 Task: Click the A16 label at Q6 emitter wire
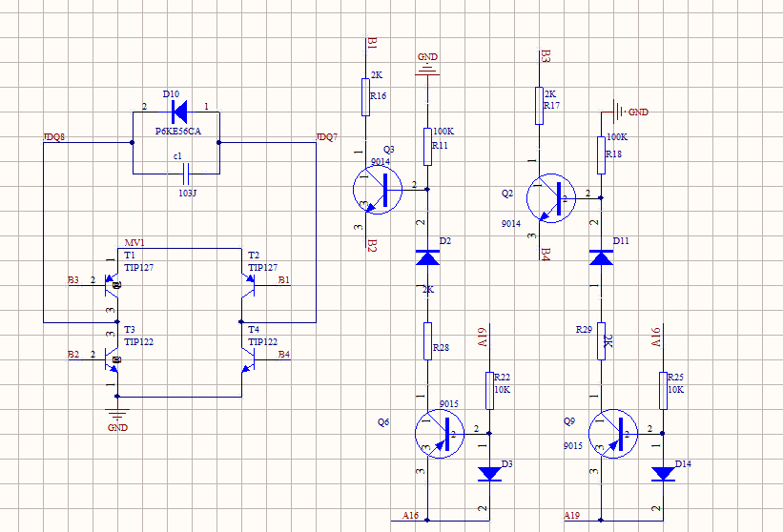pos(410,516)
